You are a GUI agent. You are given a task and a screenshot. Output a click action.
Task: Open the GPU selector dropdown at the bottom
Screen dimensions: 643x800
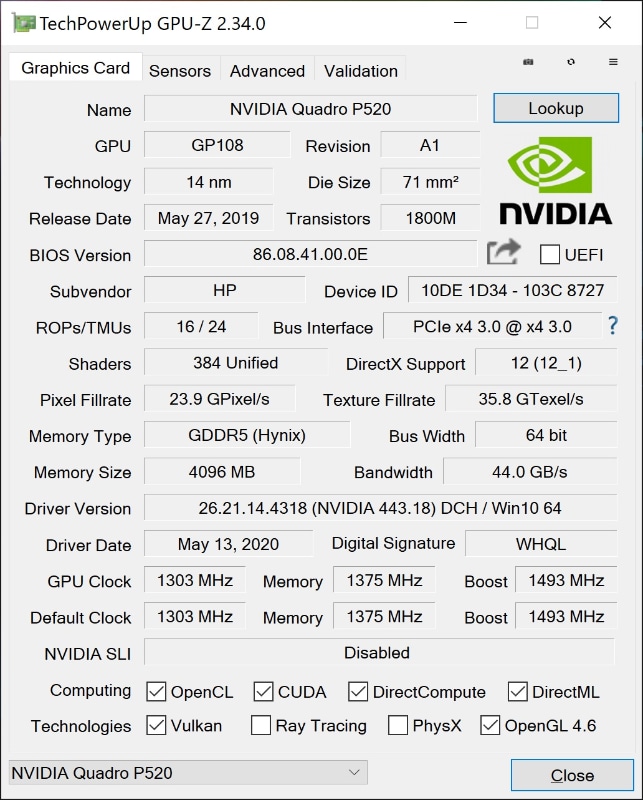tap(353, 773)
